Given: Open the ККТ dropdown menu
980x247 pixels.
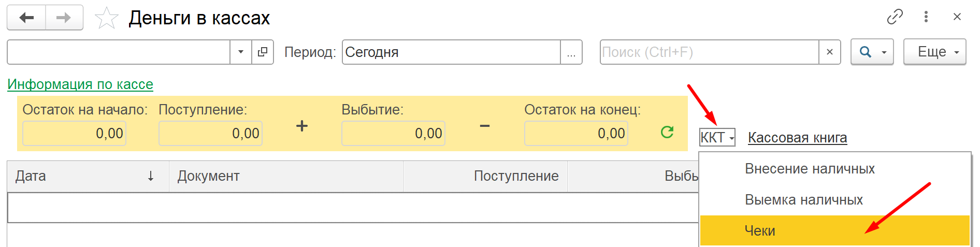Looking at the screenshot, I should pos(717,138).
